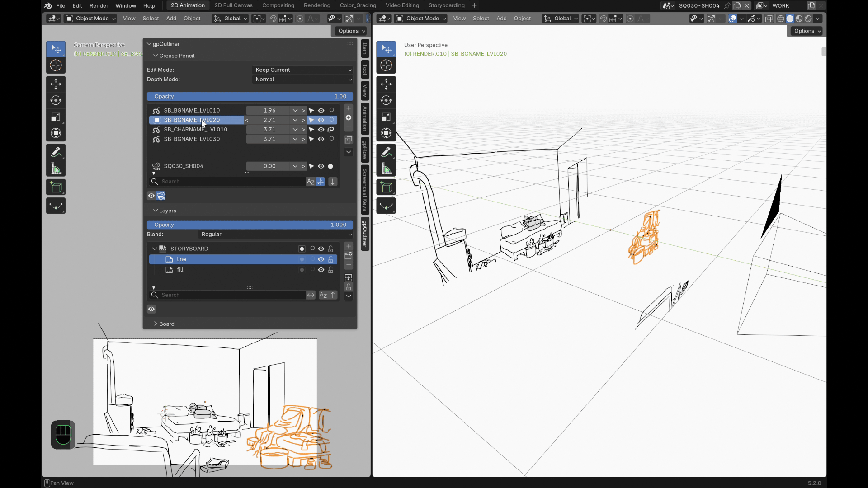
Task: Select the Rotate tool in right viewport
Action: pos(386,100)
